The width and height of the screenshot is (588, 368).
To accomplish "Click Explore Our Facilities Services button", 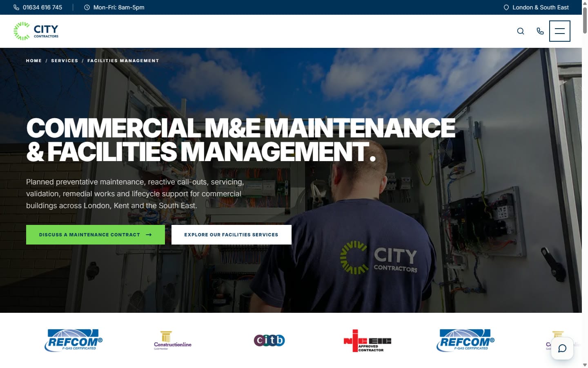I will (232, 235).
